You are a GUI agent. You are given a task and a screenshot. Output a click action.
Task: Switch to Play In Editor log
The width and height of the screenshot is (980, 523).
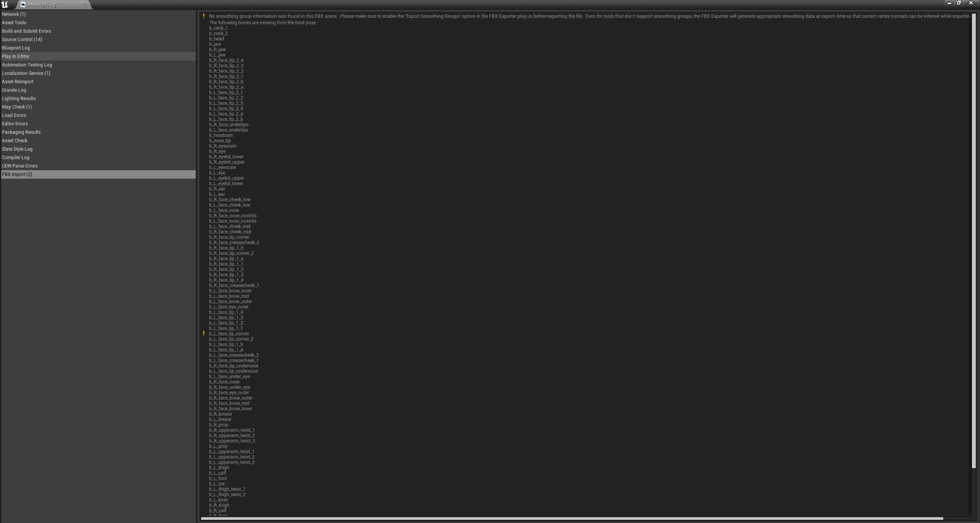pos(16,57)
